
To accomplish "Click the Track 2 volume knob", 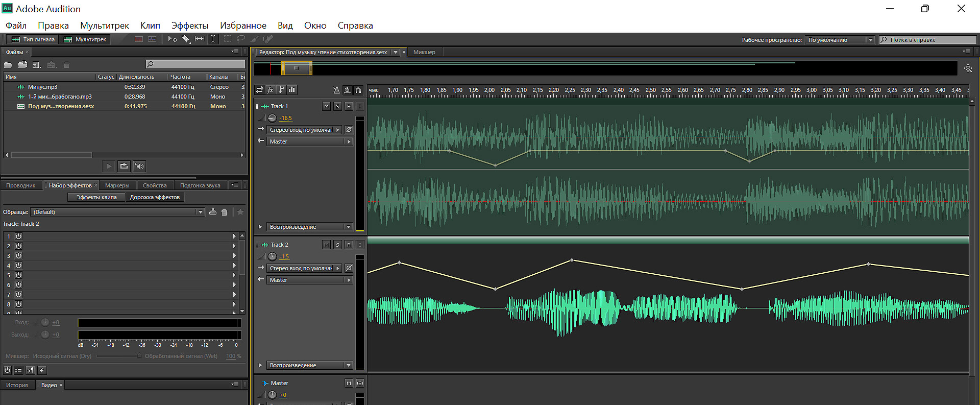I will [273, 256].
